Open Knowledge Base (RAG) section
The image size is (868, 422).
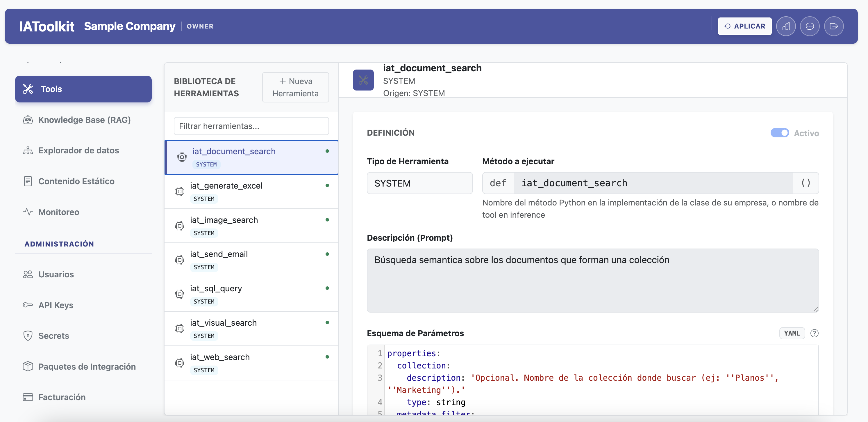click(x=84, y=120)
